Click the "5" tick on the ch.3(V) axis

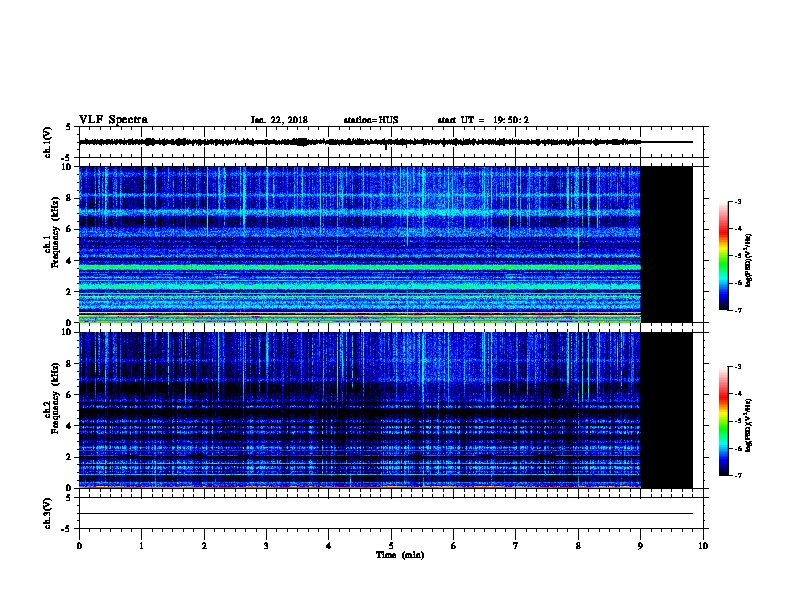click(x=69, y=498)
